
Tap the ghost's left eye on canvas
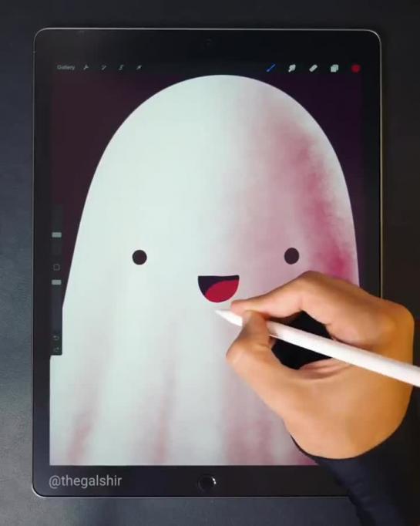click(139, 258)
